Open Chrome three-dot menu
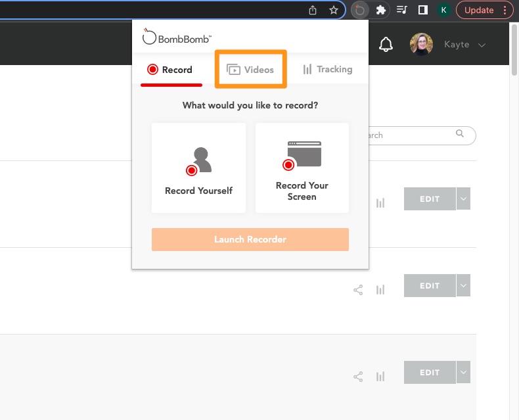 (x=505, y=11)
